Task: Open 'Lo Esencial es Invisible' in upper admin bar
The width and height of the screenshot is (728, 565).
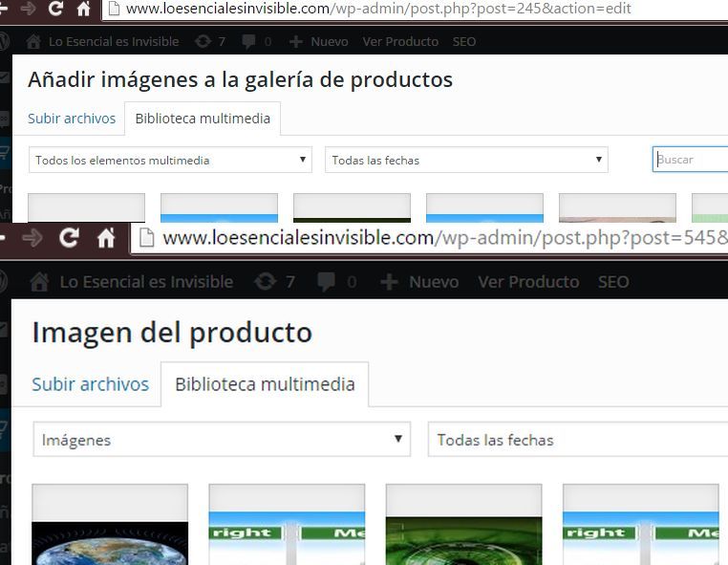Action: coord(114,41)
